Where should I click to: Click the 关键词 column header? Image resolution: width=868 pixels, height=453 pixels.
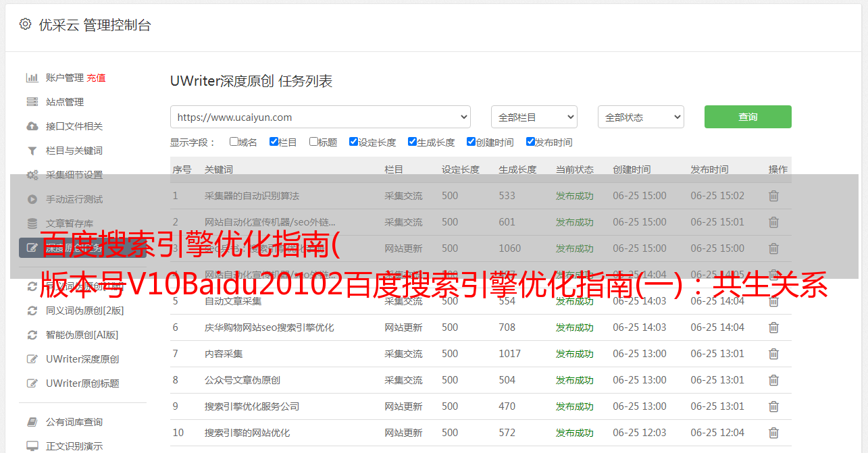click(x=219, y=169)
